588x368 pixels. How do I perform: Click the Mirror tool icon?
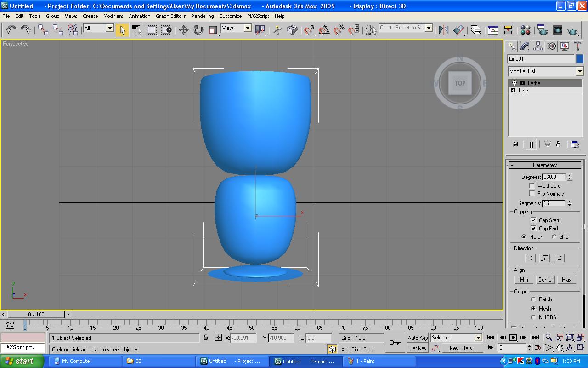click(444, 30)
